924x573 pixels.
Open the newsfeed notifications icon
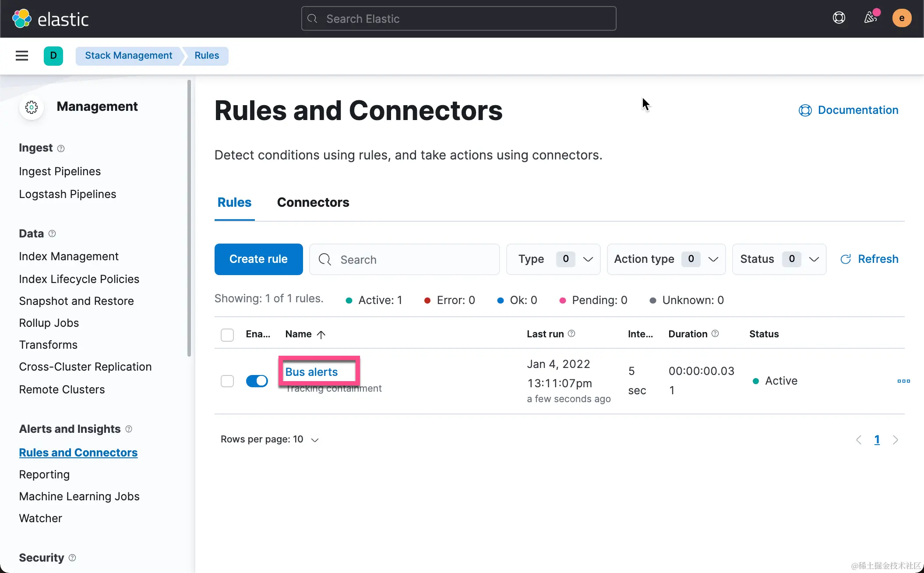[871, 18]
